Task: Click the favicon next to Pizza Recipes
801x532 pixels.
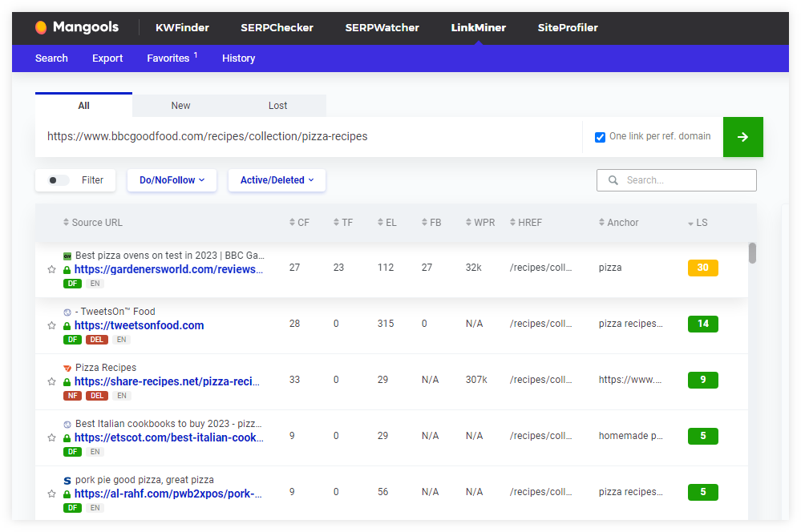Action: pos(67,367)
